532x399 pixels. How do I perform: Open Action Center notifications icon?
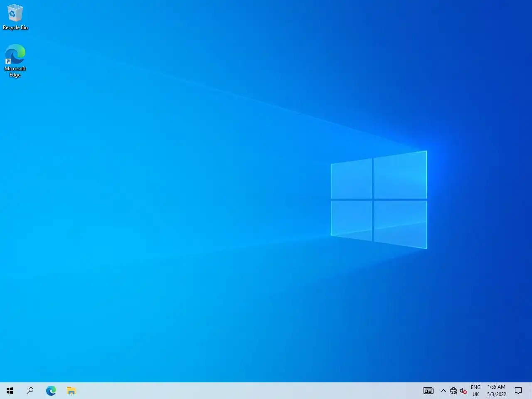click(x=518, y=391)
